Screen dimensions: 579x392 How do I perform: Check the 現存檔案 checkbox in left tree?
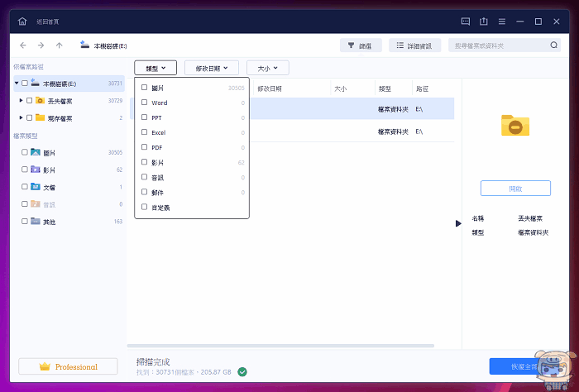(x=29, y=117)
